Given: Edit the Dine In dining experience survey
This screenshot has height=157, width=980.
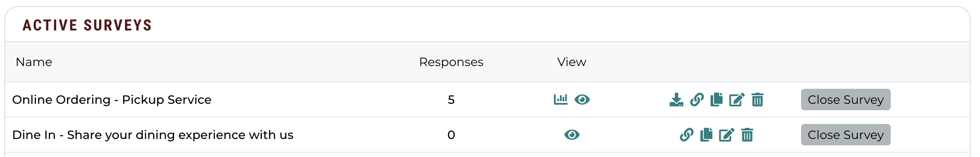Looking at the screenshot, I should (x=726, y=135).
